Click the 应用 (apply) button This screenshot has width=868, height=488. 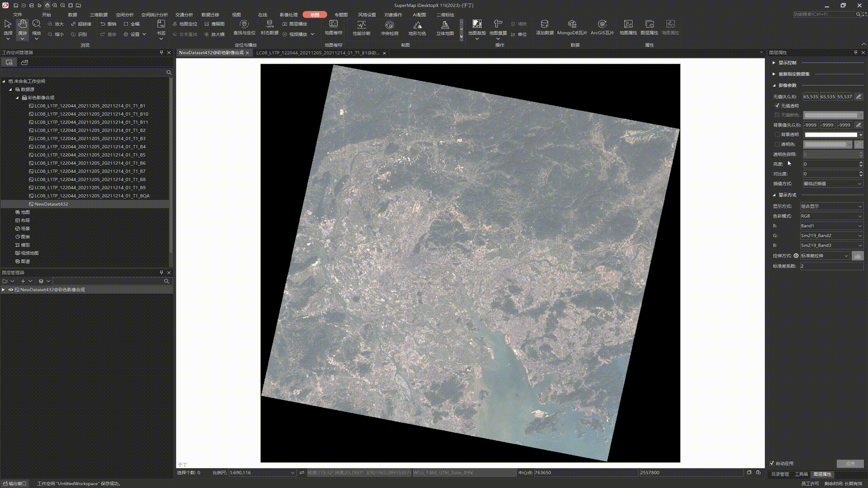(x=850, y=464)
